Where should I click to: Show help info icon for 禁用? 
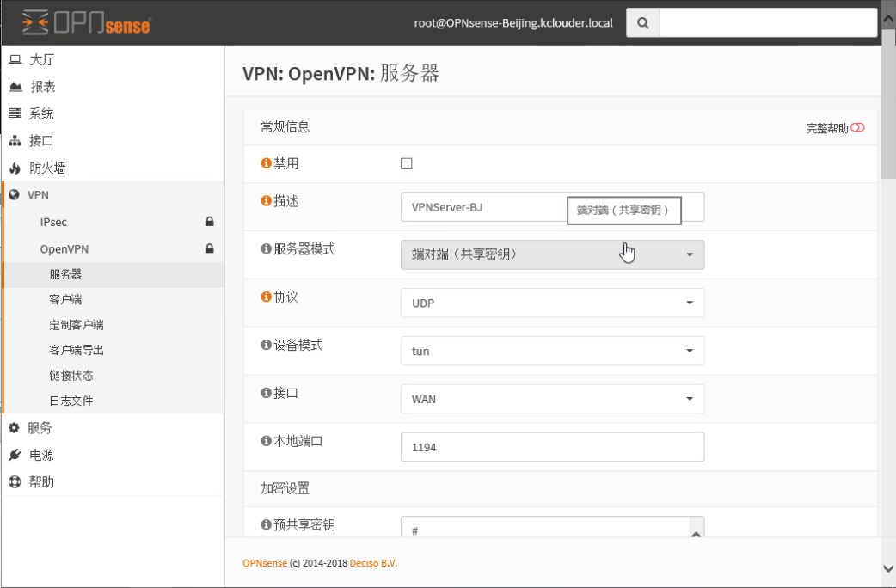[266, 163]
